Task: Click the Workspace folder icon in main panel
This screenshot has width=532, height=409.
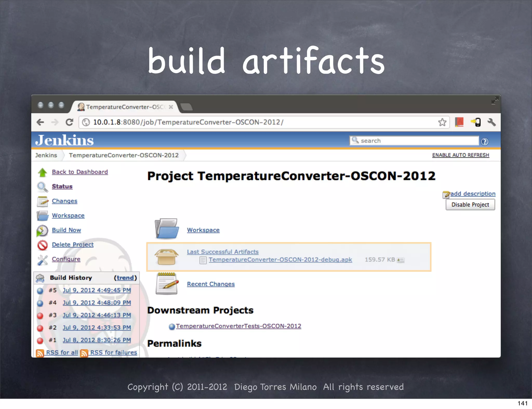Action: pyautogui.click(x=167, y=229)
